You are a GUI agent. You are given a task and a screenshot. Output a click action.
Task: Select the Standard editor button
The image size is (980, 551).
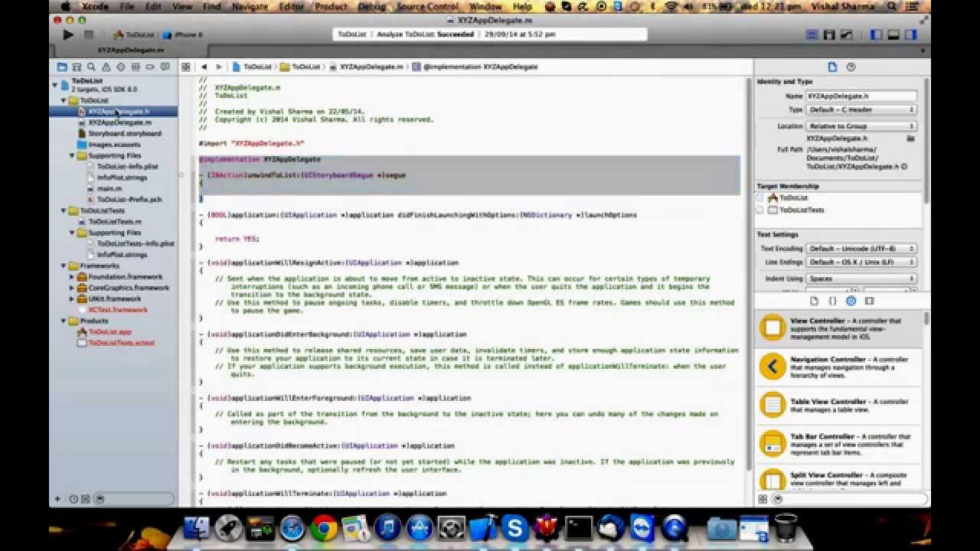[x=812, y=35]
